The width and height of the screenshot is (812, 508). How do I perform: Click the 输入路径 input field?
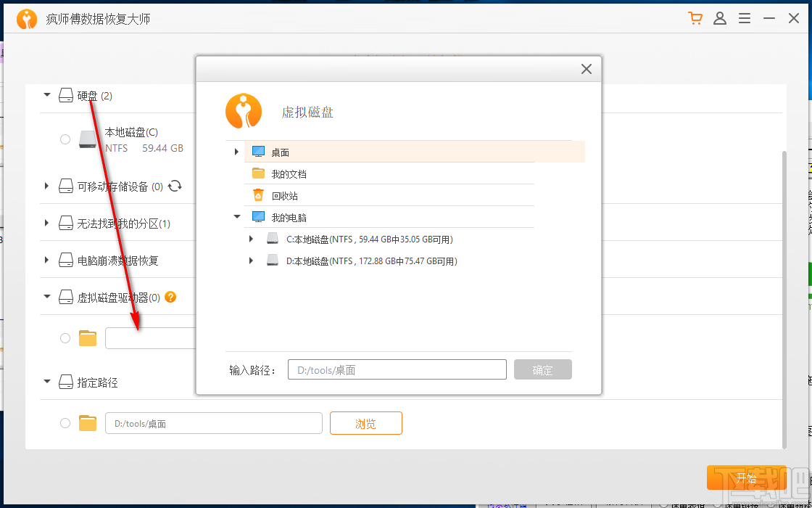[x=397, y=369]
